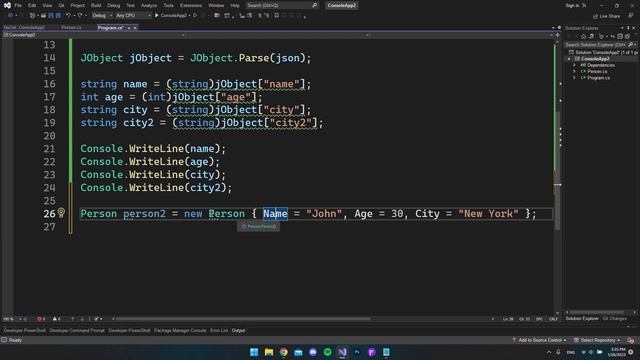Open the ConsoleApp2 project navigation dropdown
Image resolution: width=640 pixels, height=360 pixels.
tap(94, 35)
